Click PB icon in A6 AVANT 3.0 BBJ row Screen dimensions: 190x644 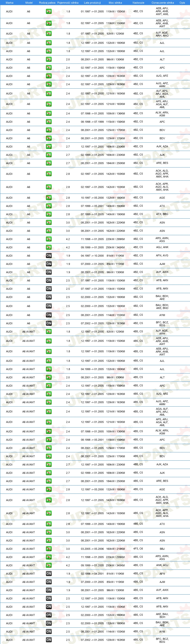click(x=49, y=549)
